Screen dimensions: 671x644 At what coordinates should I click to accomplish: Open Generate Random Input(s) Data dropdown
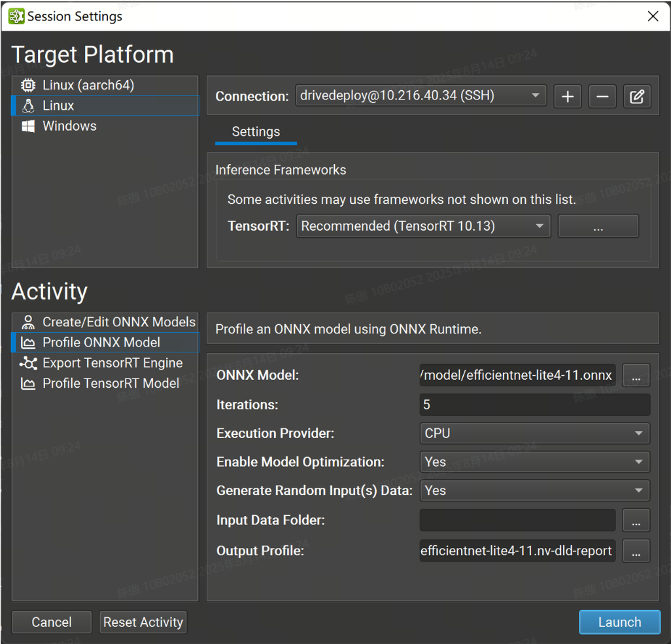click(534, 491)
